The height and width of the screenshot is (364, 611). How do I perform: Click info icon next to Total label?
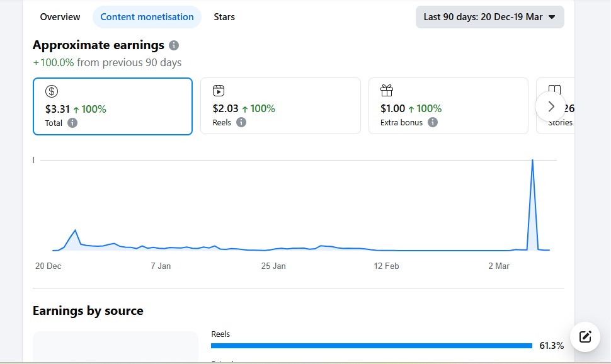coord(72,123)
